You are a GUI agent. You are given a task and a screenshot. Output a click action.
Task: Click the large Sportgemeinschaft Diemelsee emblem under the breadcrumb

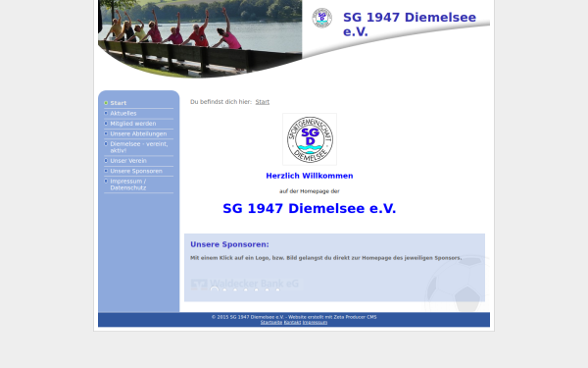[x=310, y=139]
